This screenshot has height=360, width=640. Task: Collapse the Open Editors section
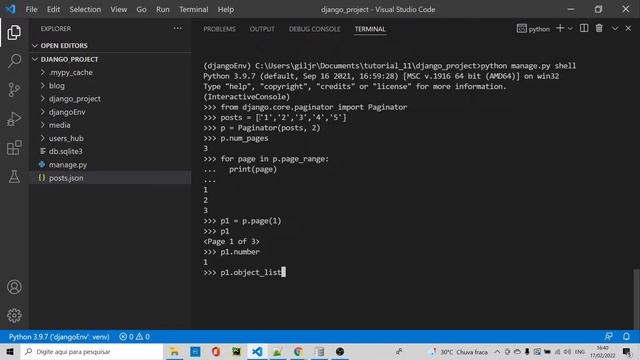click(35, 45)
